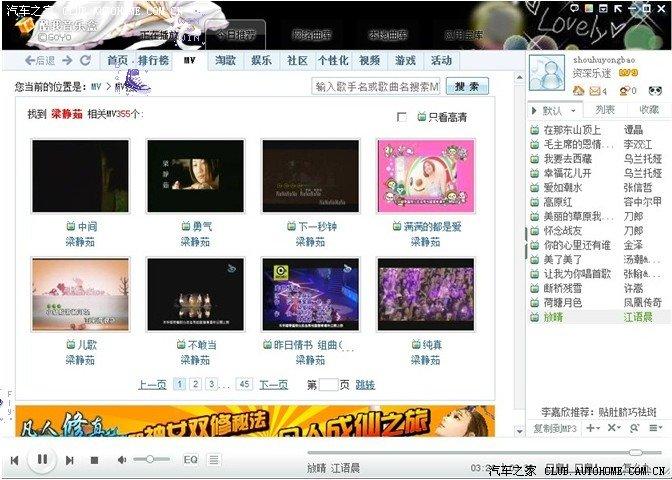Open the plus add-songs dropdown
This screenshot has width=672, height=480.
click(593, 428)
